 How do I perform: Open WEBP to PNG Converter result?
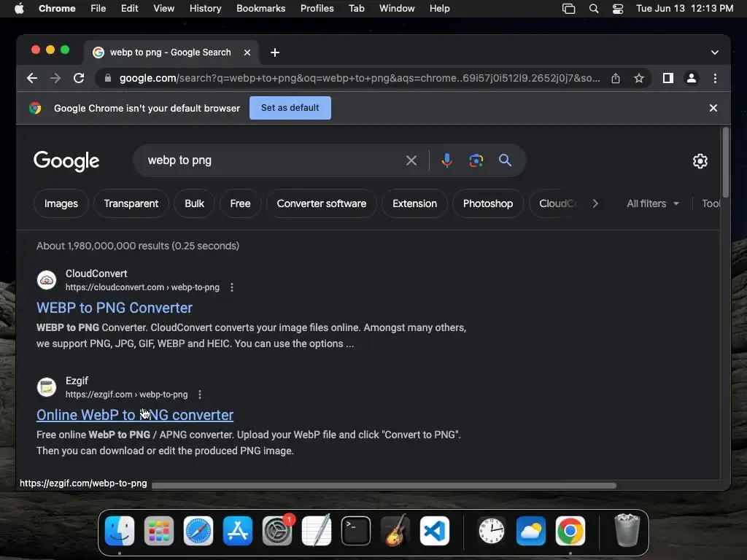115,308
